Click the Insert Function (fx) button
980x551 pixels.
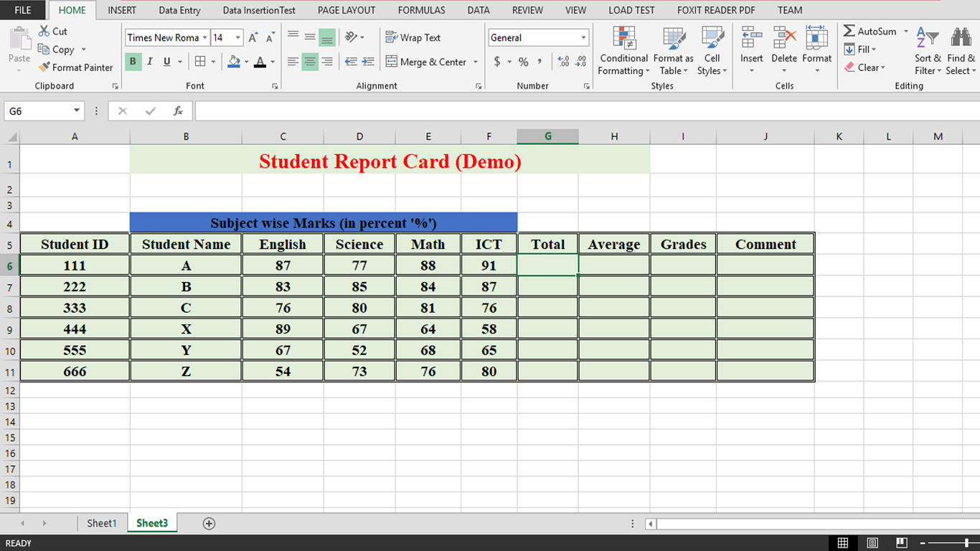click(177, 111)
